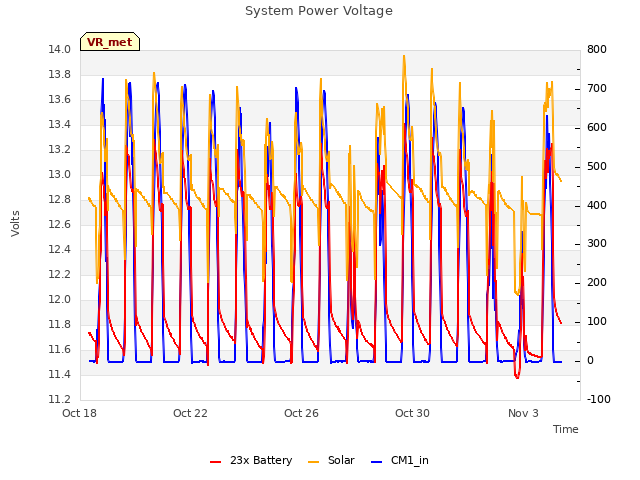This screenshot has width=640, height=480.
Task: Click the Oct 22 x-axis tick label
Action: pos(190,413)
